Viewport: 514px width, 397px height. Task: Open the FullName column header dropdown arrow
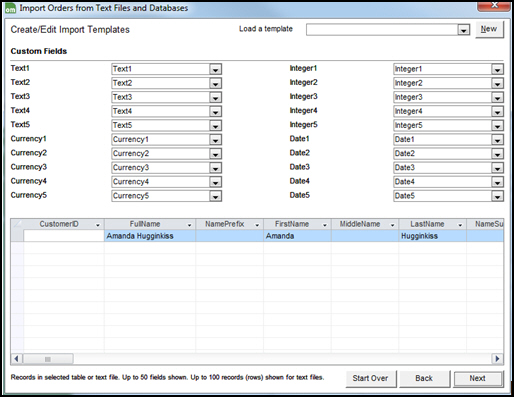coord(189,225)
